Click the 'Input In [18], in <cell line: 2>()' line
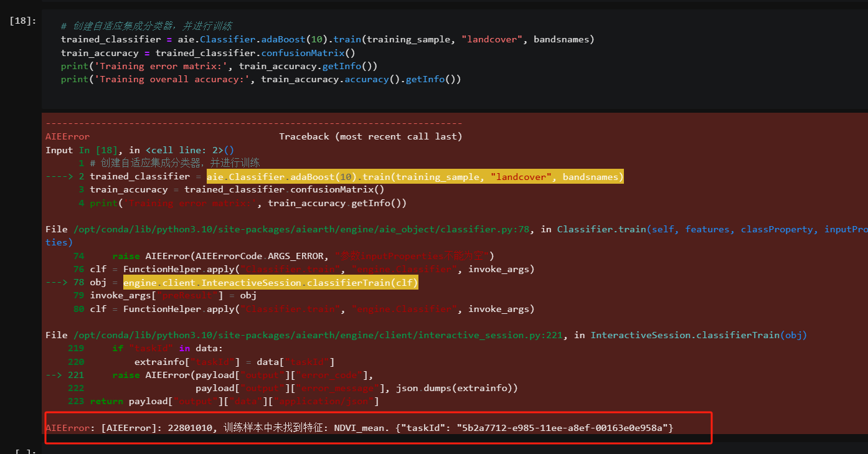Viewport: 868px width, 454px height. click(139, 150)
